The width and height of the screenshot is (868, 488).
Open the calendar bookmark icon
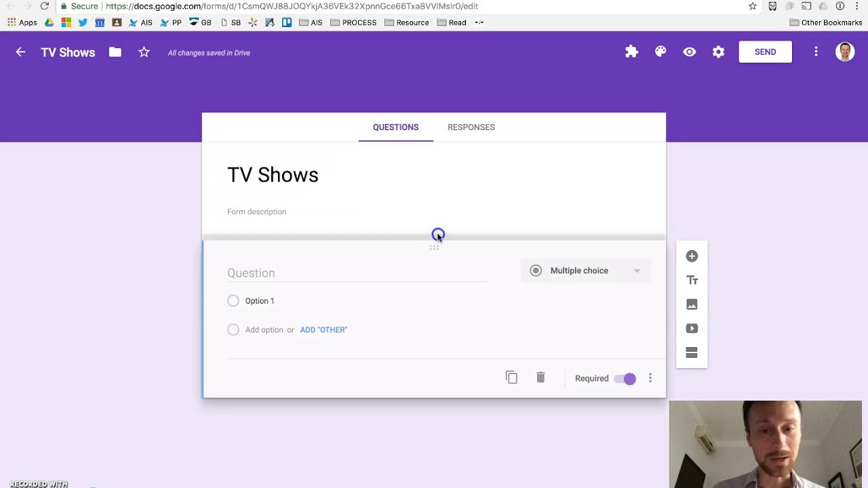(x=100, y=22)
